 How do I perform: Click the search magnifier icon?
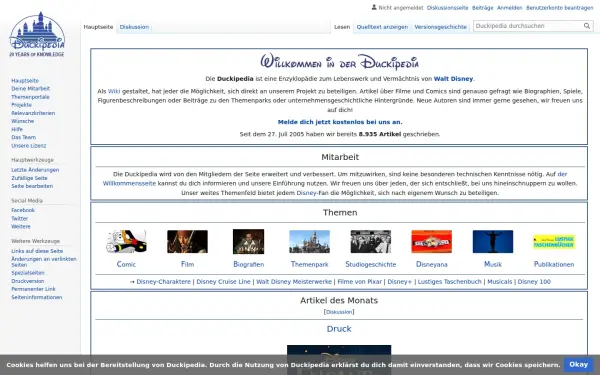[x=587, y=26]
